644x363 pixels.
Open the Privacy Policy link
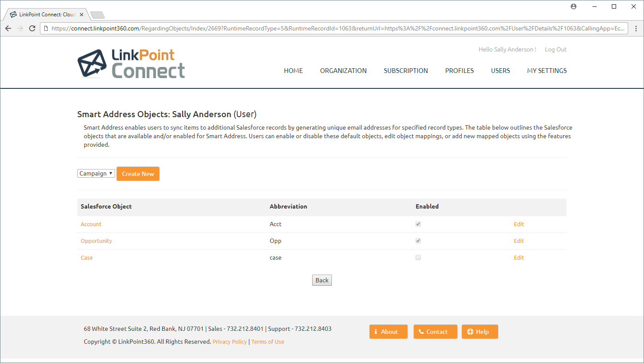[230, 342]
